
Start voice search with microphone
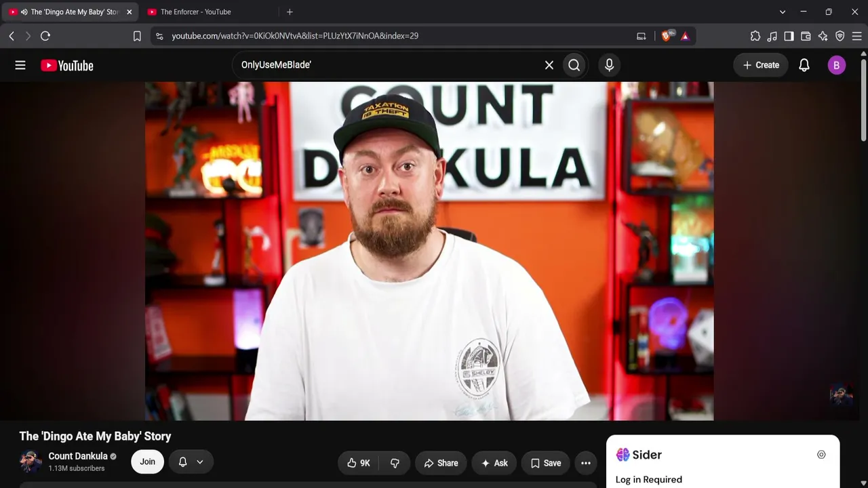(609, 65)
